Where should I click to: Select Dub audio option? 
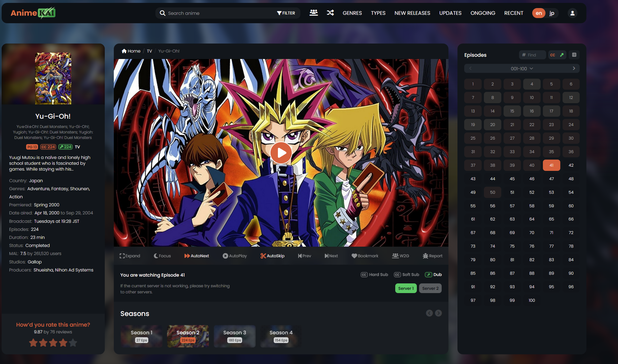433,275
